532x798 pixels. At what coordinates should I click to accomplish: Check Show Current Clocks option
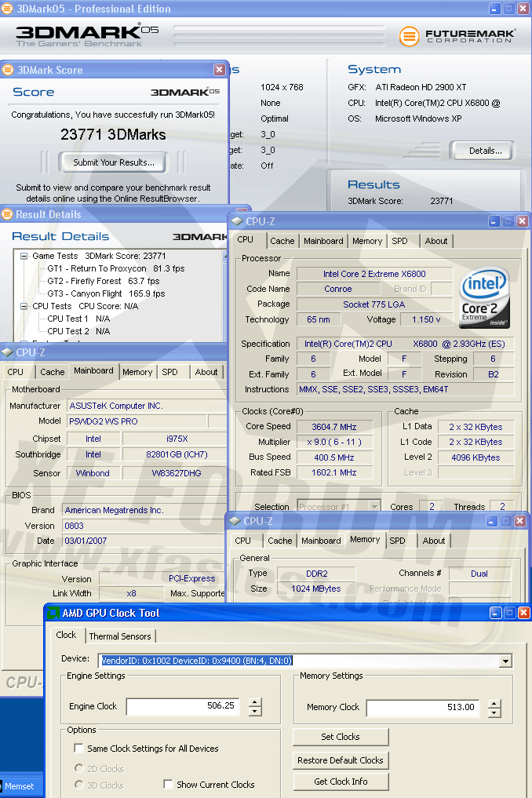tap(168, 784)
